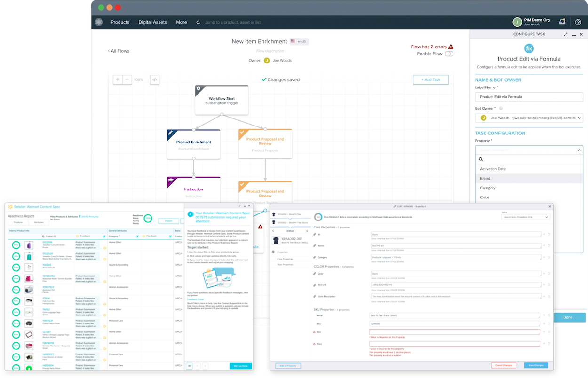
Task: Go back to All Flows
Action: [119, 51]
